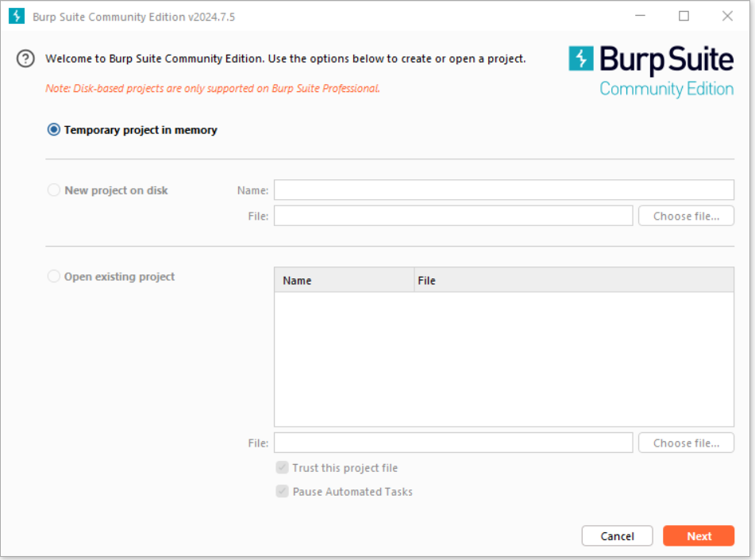Sort projects by Name column header
Screen dimensions: 755x560
(345, 280)
